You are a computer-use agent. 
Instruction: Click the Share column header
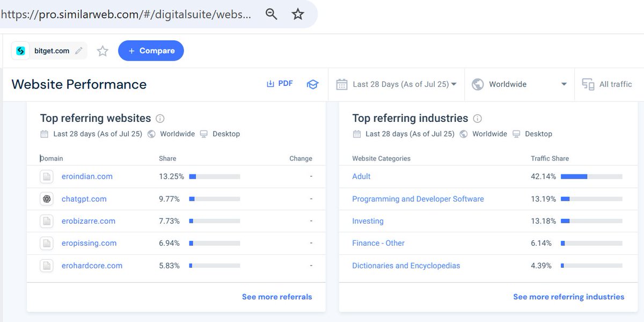tap(167, 159)
